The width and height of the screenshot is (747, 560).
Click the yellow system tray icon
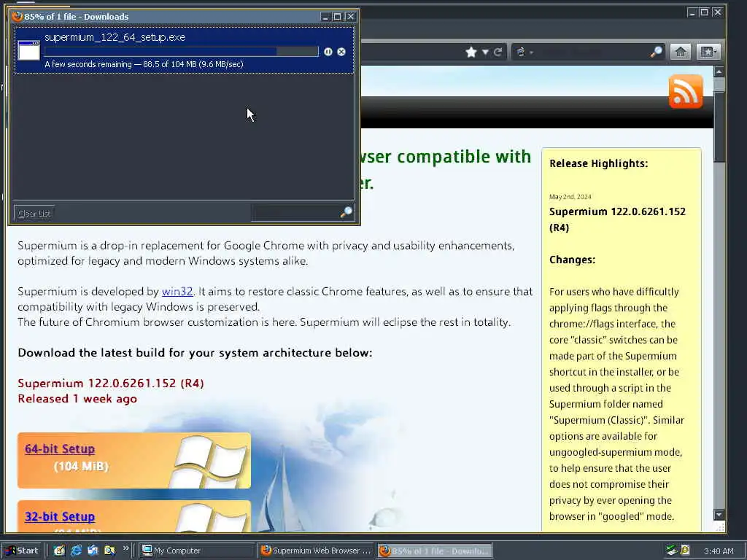click(685, 551)
